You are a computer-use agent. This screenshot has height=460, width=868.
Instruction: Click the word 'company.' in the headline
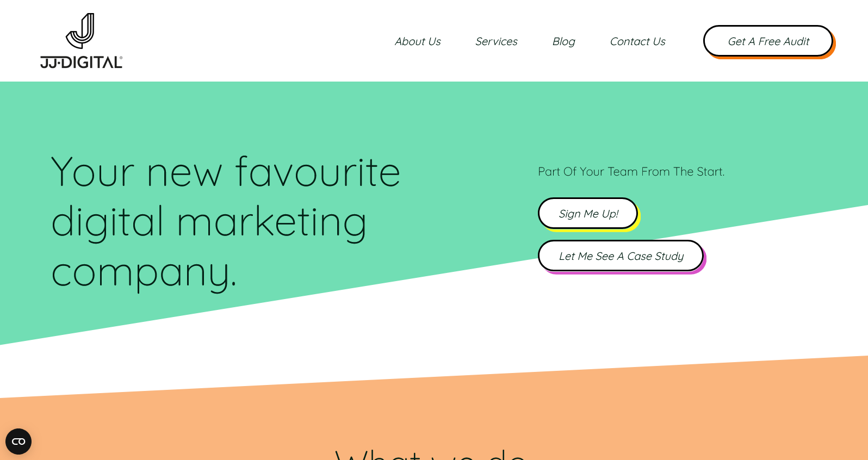pos(144,272)
